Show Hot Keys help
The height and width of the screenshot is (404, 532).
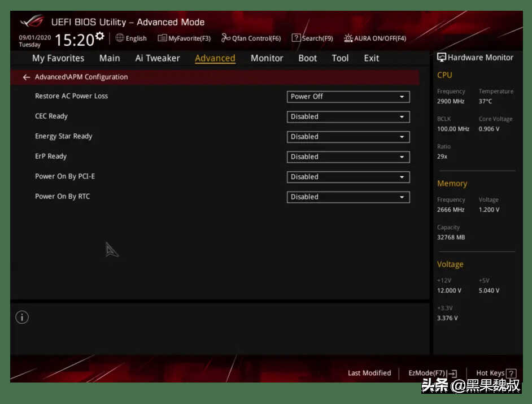[490, 373]
